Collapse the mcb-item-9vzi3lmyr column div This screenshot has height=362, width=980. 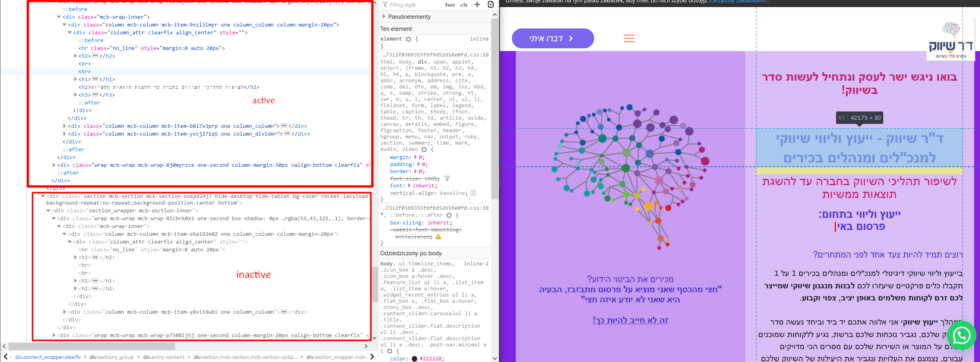click(64, 25)
